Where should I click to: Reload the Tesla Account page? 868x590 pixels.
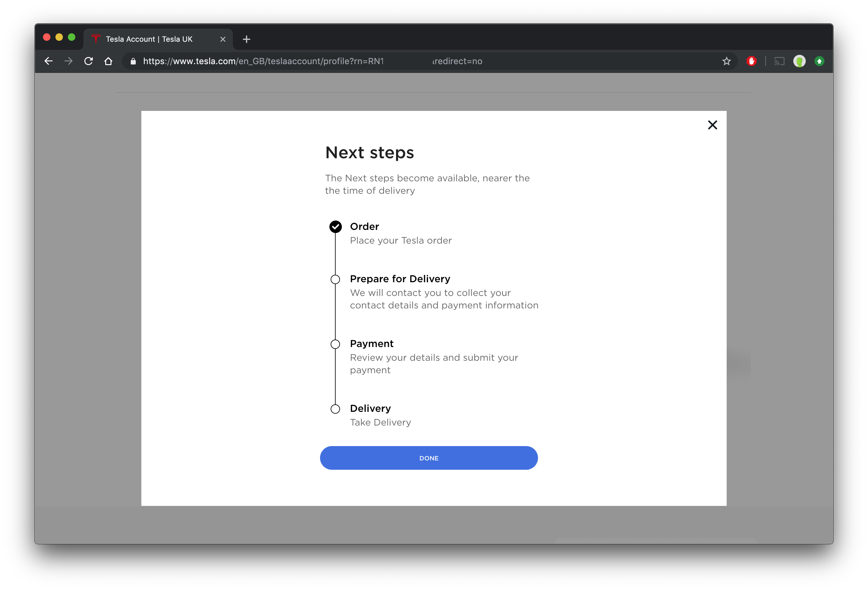pyautogui.click(x=88, y=61)
